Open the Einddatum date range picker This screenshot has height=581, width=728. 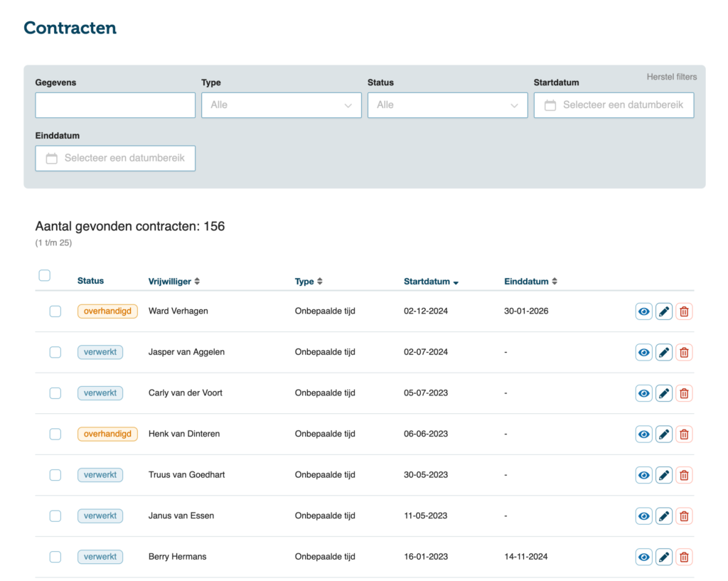click(115, 159)
